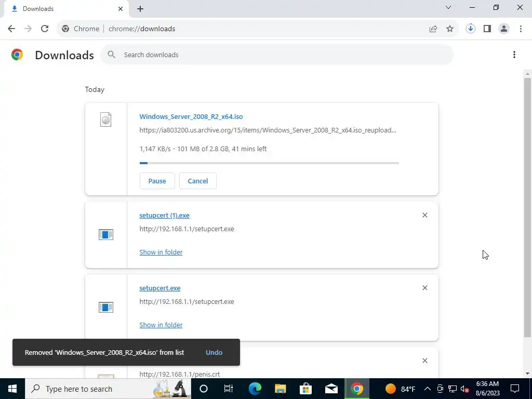This screenshot has width=532, height=399.
Task: Open the notification center icon
Action: [515, 389]
